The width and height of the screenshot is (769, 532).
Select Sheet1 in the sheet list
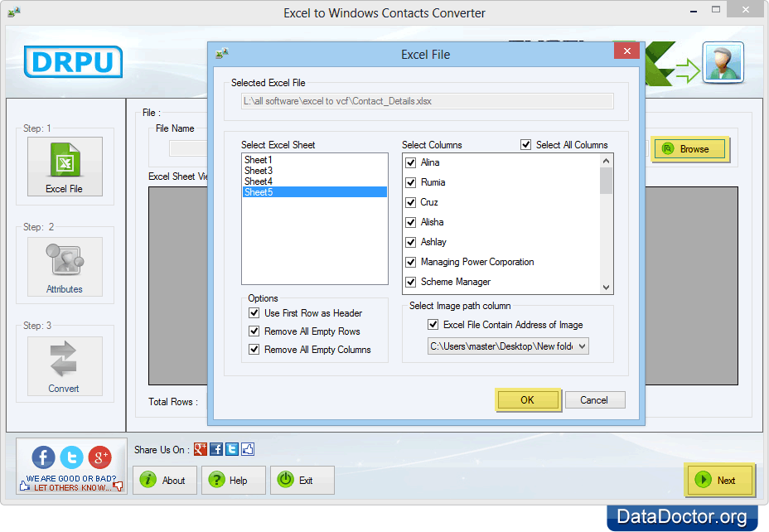[x=314, y=160]
